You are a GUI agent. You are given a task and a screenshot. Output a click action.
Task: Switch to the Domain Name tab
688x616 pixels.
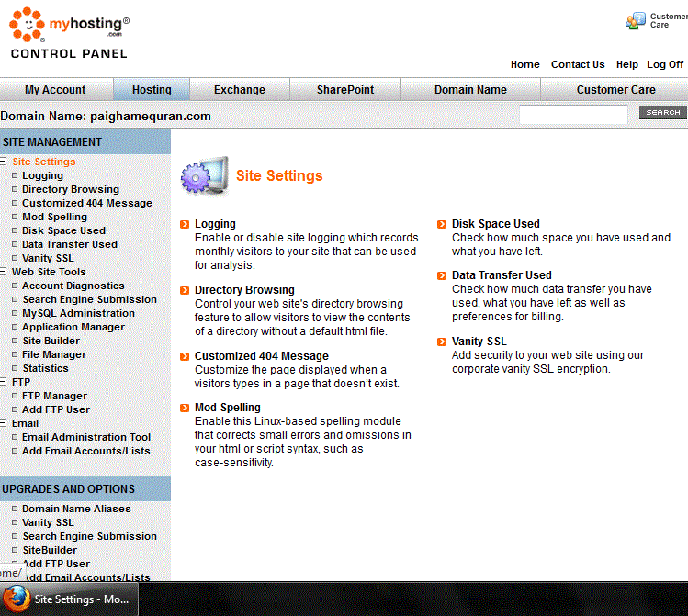[x=470, y=89]
